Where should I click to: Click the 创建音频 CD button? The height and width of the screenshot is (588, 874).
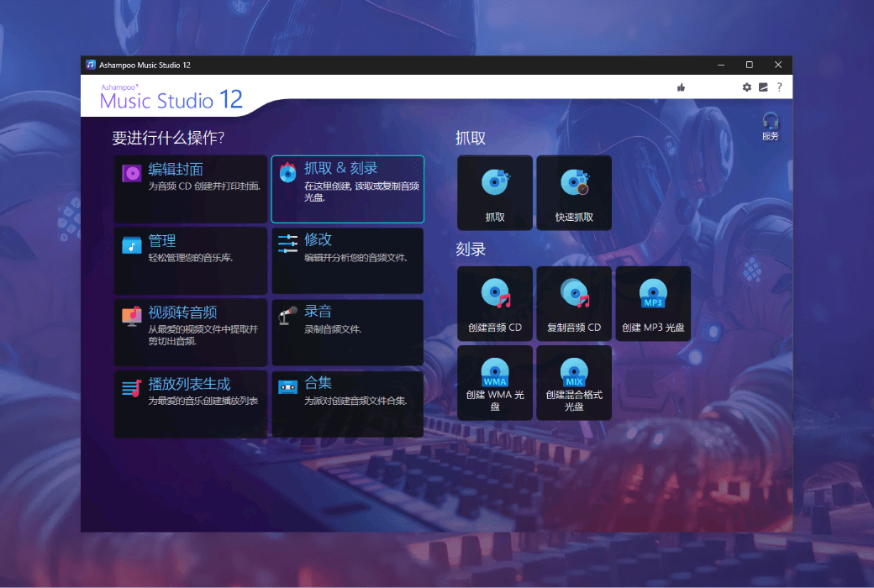495,304
